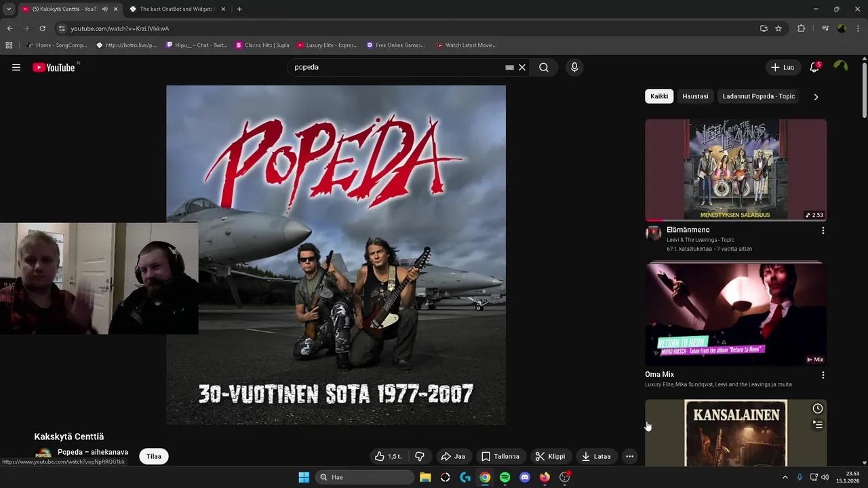
Task: Open Discord from the taskbar
Action: tap(524, 477)
